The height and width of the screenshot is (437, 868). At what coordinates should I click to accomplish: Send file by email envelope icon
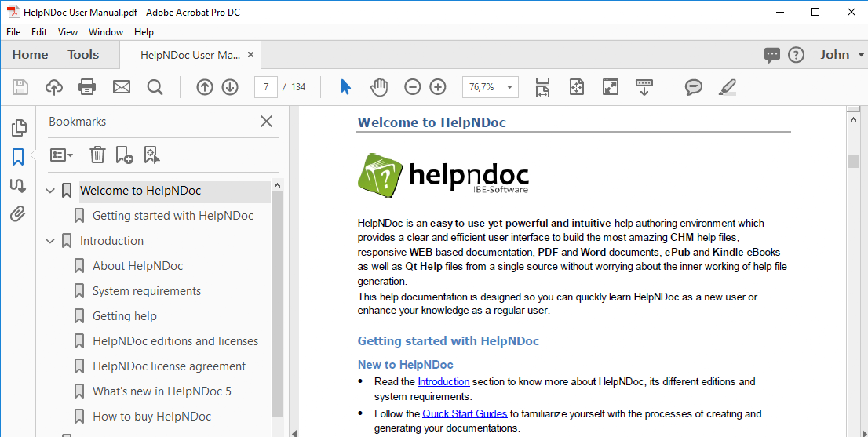click(121, 87)
